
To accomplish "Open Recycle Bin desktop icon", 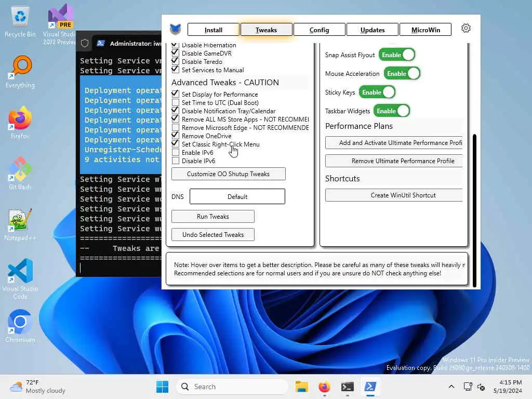I will (x=20, y=22).
